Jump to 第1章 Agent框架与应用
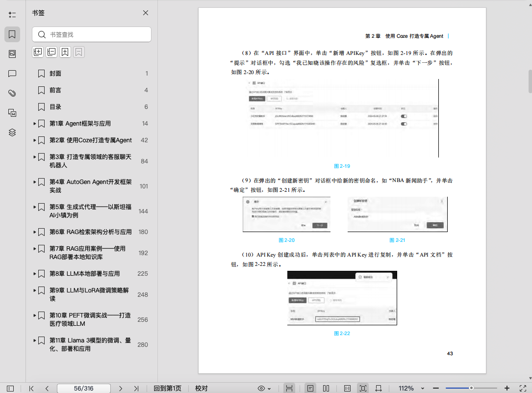532x393 pixels. [80, 124]
